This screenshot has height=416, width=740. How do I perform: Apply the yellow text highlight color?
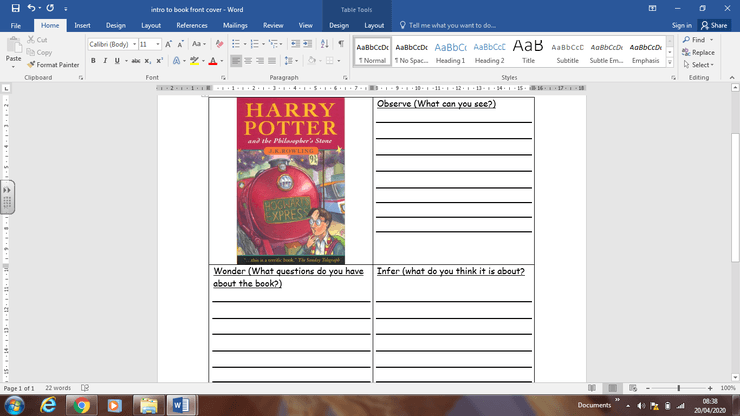(194, 60)
